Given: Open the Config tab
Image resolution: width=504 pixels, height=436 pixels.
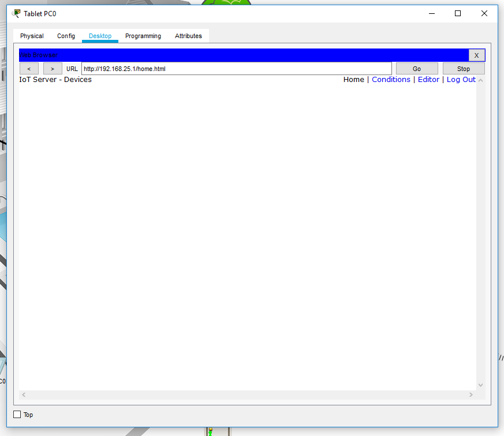Looking at the screenshot, I should tap(66, 36).
